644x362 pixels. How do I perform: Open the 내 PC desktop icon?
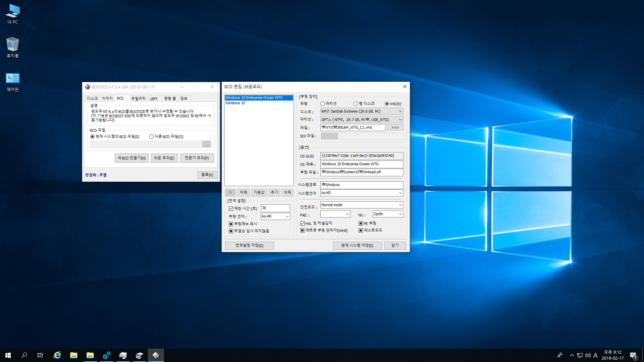tap(13, 14)
